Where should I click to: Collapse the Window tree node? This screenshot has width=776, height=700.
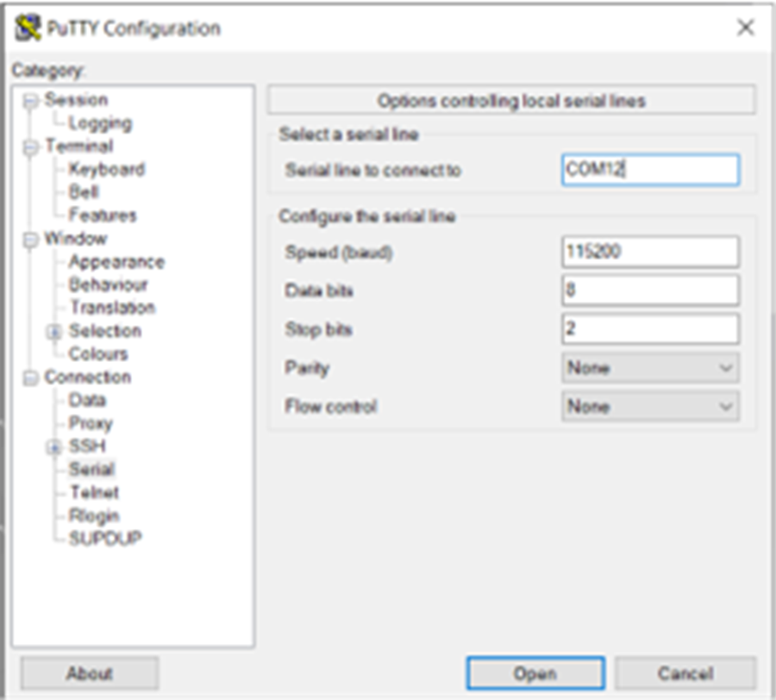[x=31, y=240]
